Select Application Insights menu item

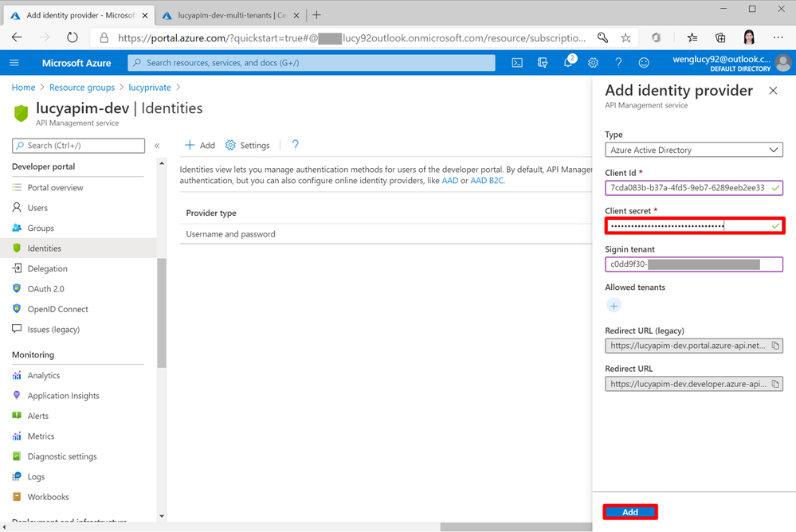(63, 396)
